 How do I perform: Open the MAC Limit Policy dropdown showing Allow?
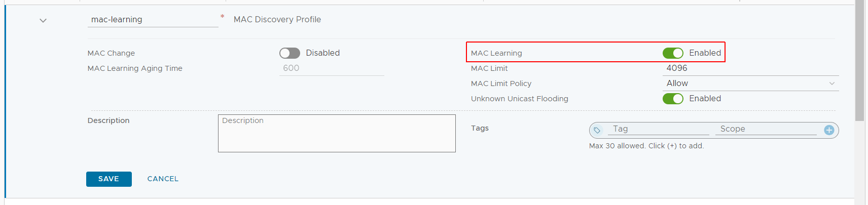(x=750, y=84)
